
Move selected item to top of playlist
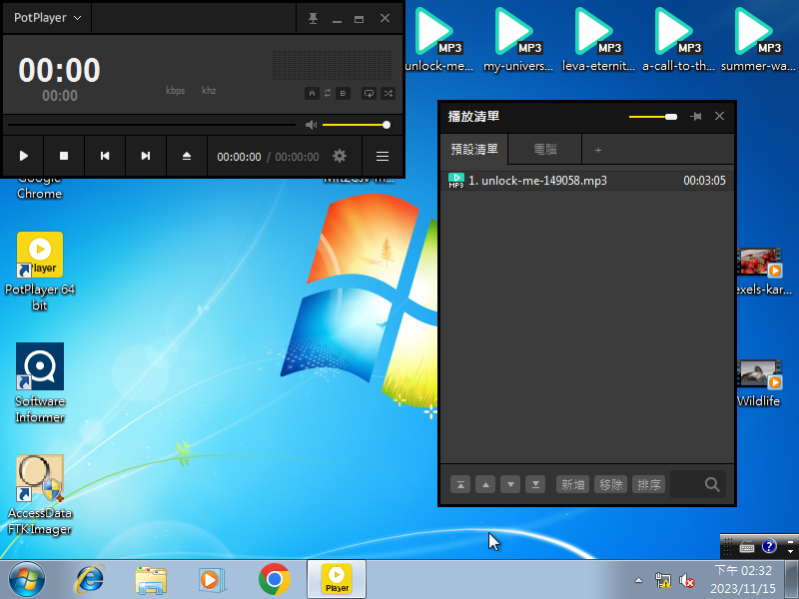(460, 484)
